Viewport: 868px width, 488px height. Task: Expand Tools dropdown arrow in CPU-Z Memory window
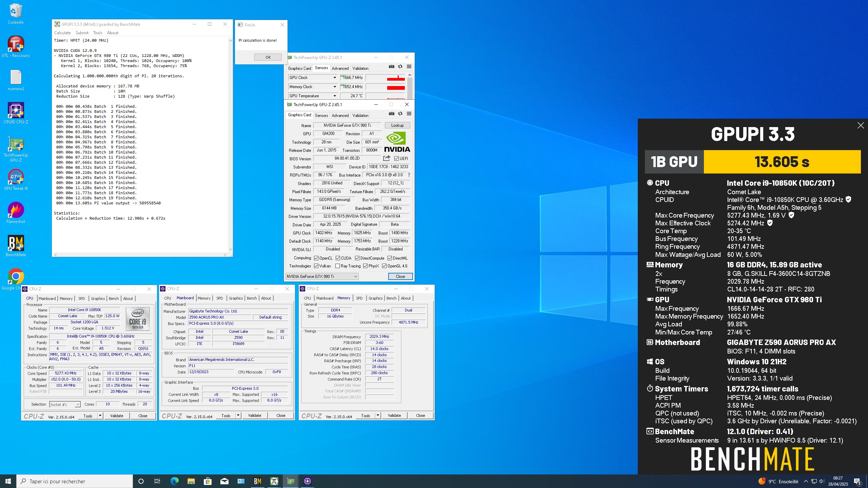click(378, 415)
